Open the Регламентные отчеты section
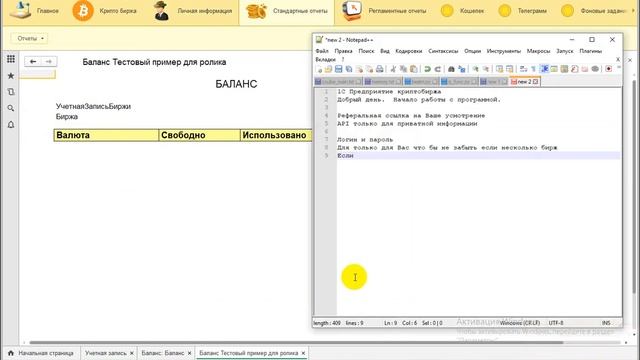This screenshot has height=360, width=640. (x=384, y=11)
